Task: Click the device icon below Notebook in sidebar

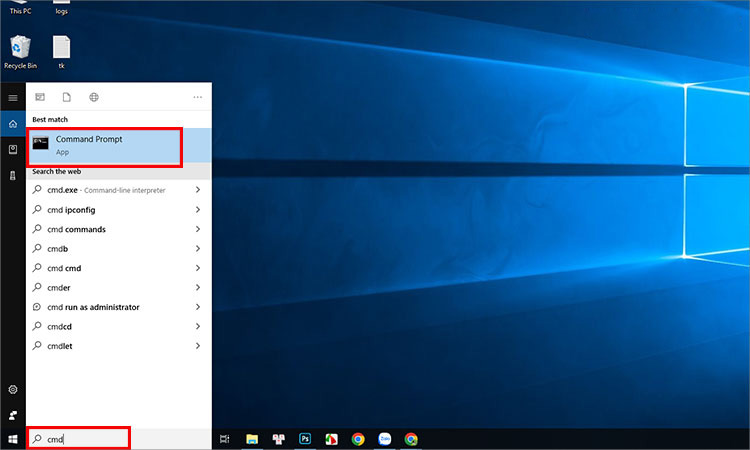Action: pos(13,176)
